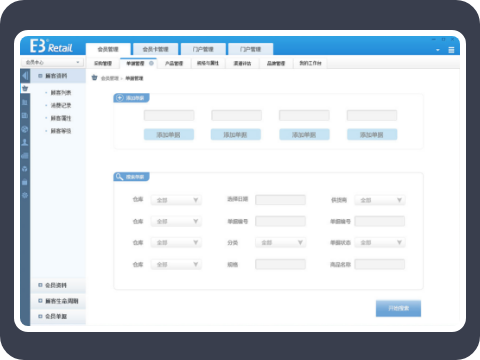Image resolution: width=480 pixels, height=360 pixels.
Task: Click the basket icon in the breadcrumb
Action: pos(95,78)
